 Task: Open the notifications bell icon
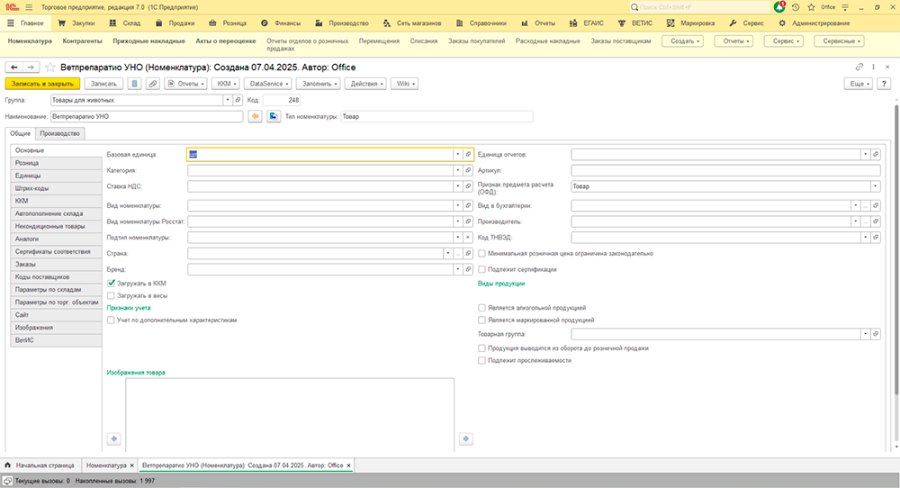pos(779,7)
